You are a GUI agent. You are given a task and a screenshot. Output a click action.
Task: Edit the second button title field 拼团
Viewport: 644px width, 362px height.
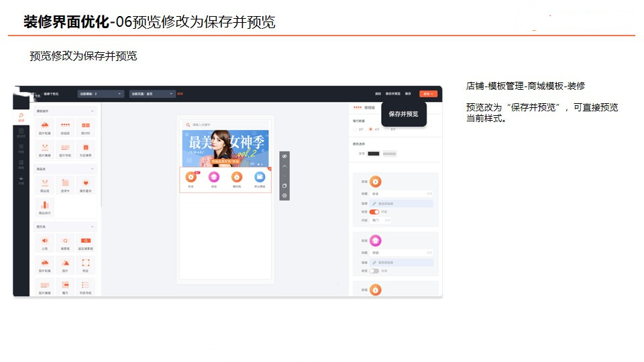[x=401, y=253]
